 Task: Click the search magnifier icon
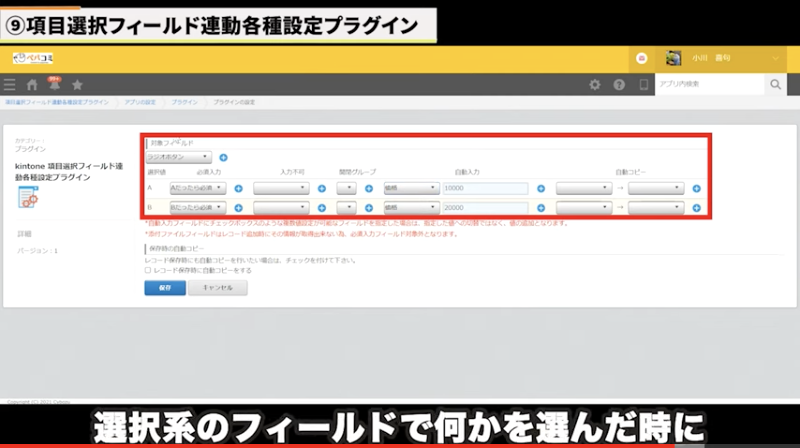[x=775, y=85]
